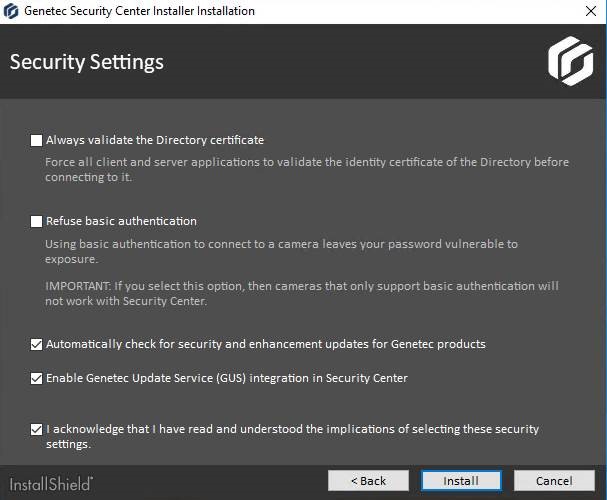607x500 pixels.
Task: Disable the Genetec Update Service integration checkbox
Action: pyautogui.click(x=36, y=378)
